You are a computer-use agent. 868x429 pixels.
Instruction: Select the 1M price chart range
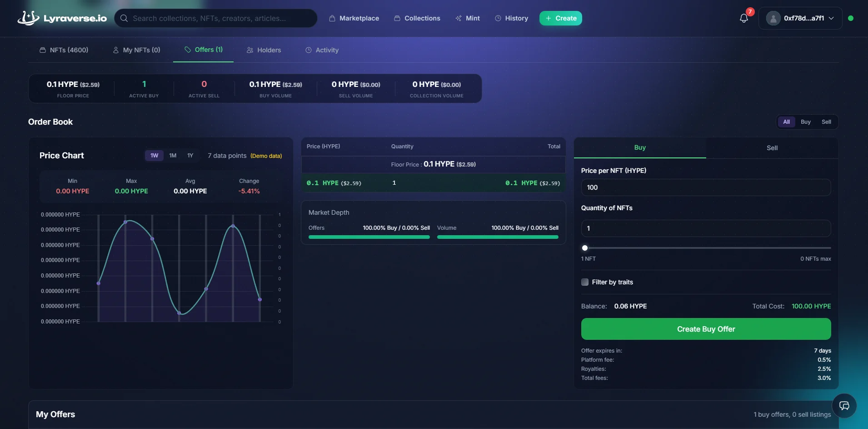172,155
